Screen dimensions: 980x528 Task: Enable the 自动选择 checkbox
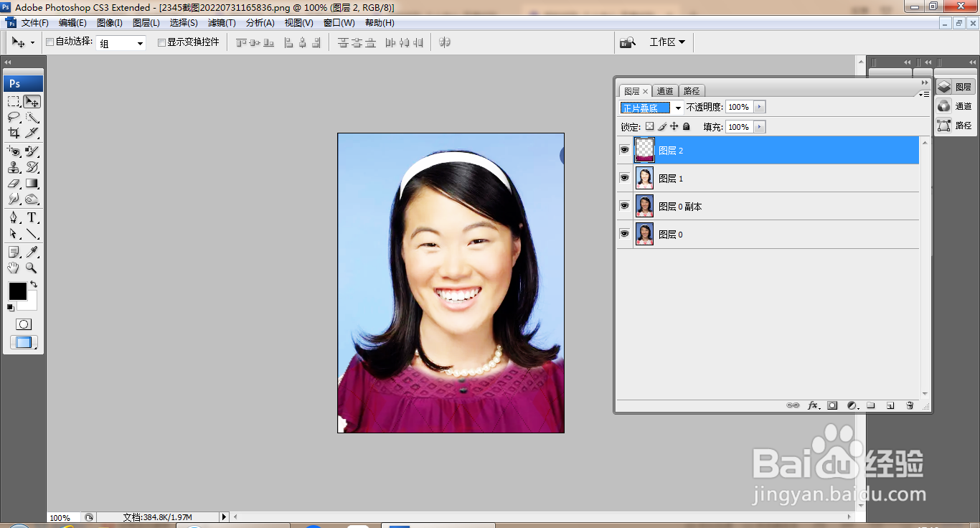(50, 42)
